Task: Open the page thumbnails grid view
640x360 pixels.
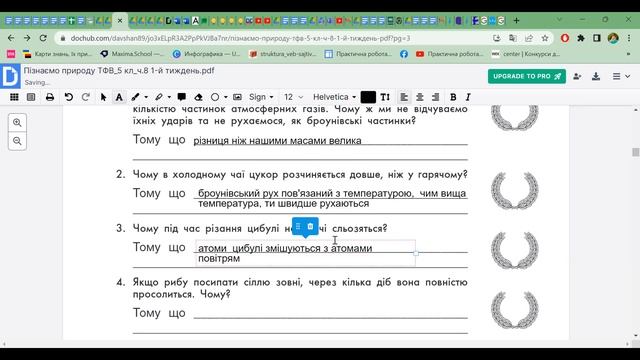Action: coord(14,97)
